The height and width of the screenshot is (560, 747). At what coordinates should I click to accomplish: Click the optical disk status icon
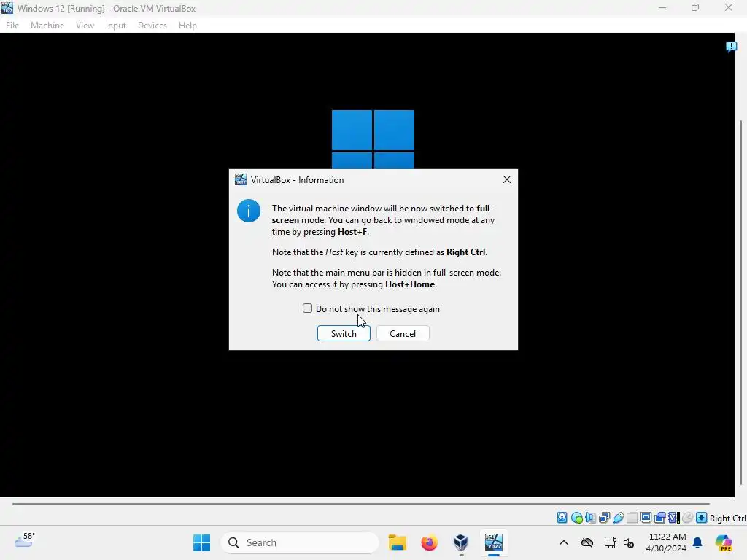pos(576,518)
